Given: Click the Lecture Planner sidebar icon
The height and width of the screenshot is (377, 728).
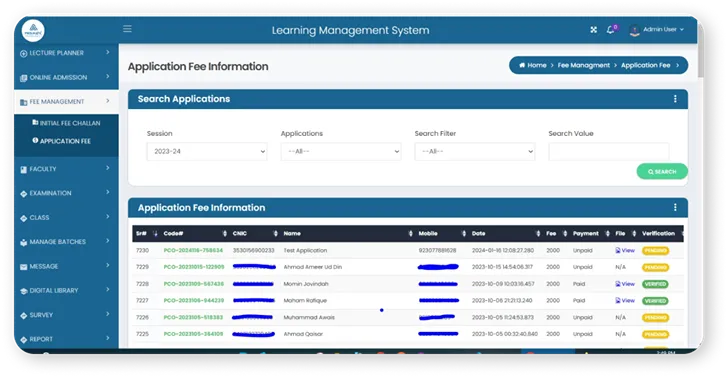Looking at the screenshot, I should coord(24,53).
